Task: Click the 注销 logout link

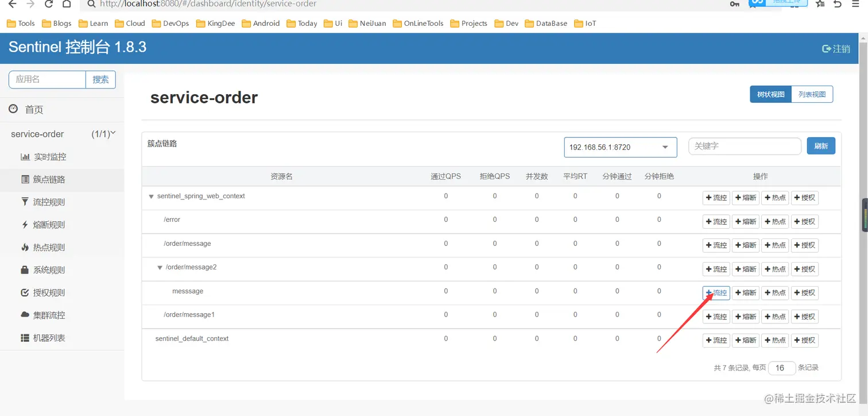Action: pos(836,49)
